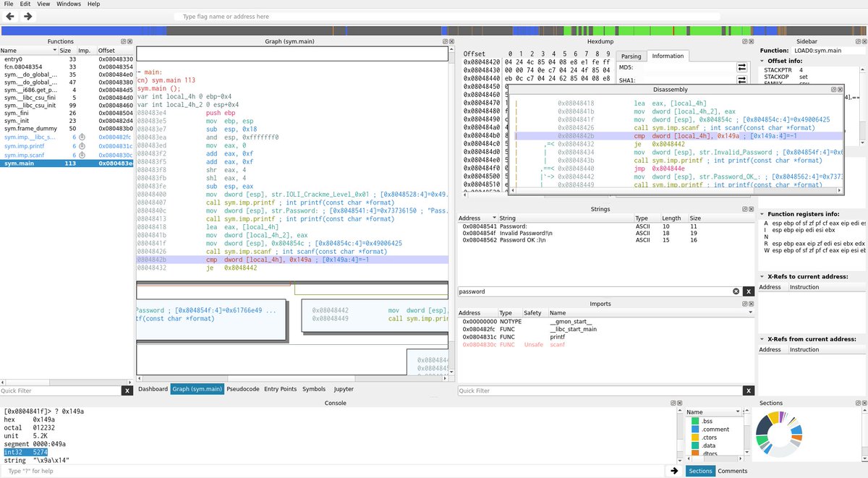
Task: Close the Disassembly floating window
Action: pyautogui.click(x=838, y=90)
